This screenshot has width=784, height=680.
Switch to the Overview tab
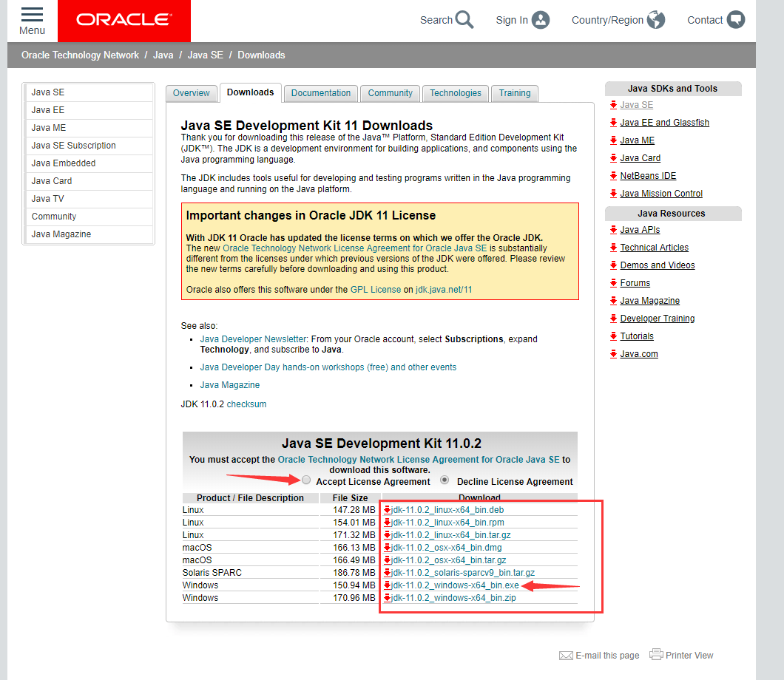point(192,93)
